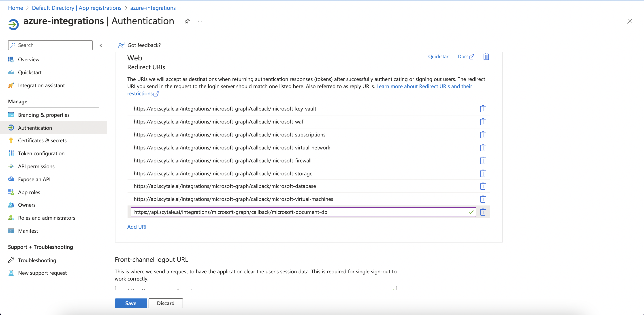
Task: Select the microsoft-virtual-machines redirect URI text
Action: click(233, 199)
